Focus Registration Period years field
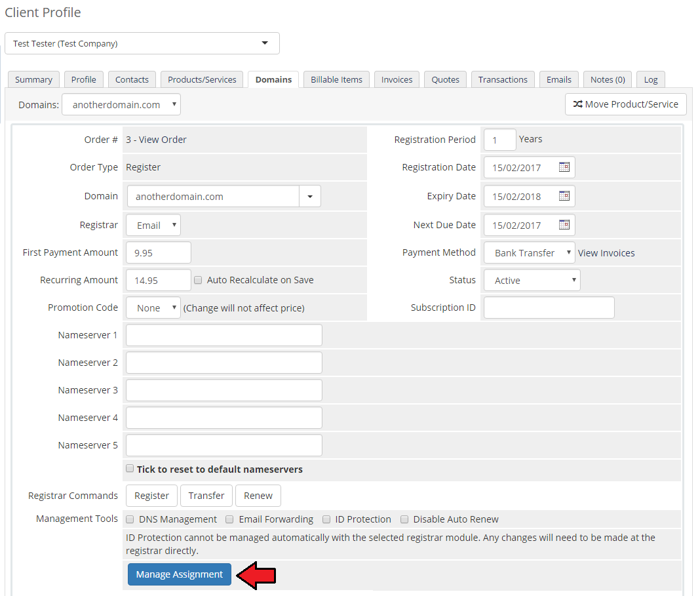 (x=500, y=140)
